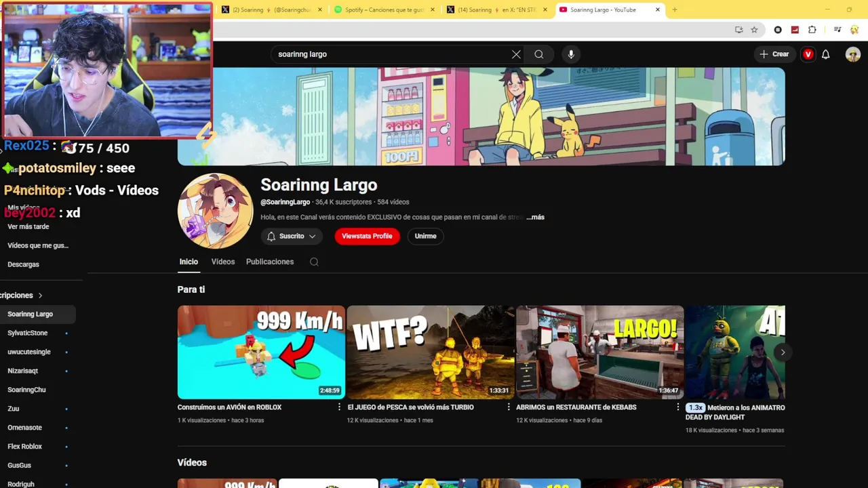The height and width of the screenshot is (488, 868).
Task: Play the Dead by Daylight animatronics thumbnail
Action: click(x=735, y=352)
